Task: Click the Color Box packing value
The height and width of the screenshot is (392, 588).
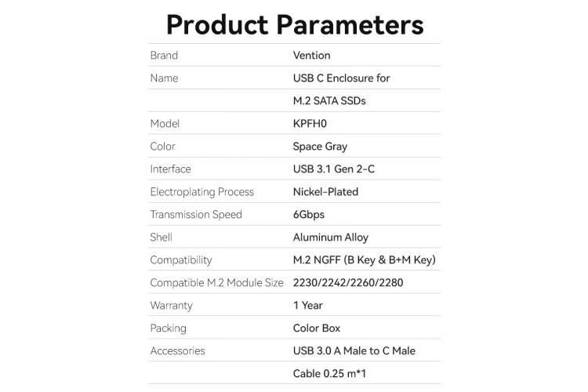Action: coord(317,328)
